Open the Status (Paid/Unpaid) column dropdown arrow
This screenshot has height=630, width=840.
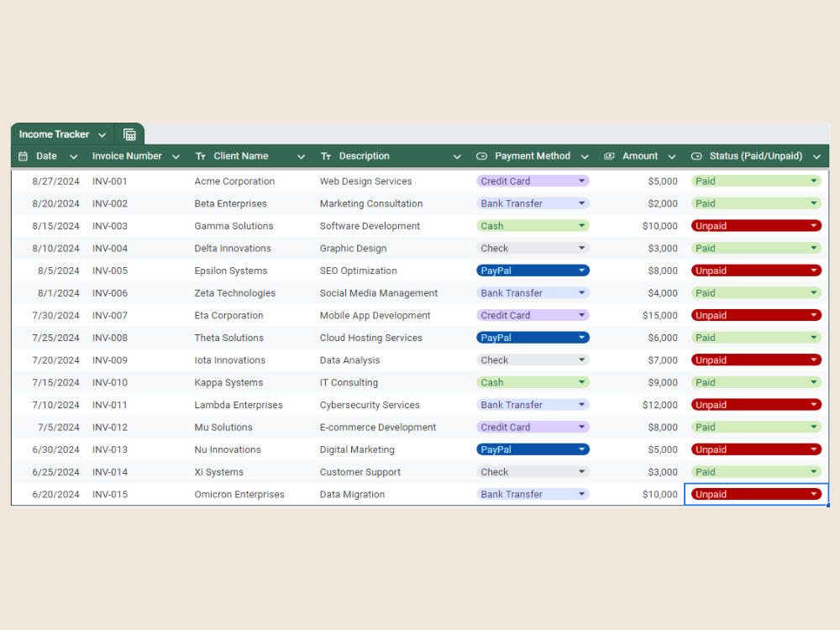(816, 156)
